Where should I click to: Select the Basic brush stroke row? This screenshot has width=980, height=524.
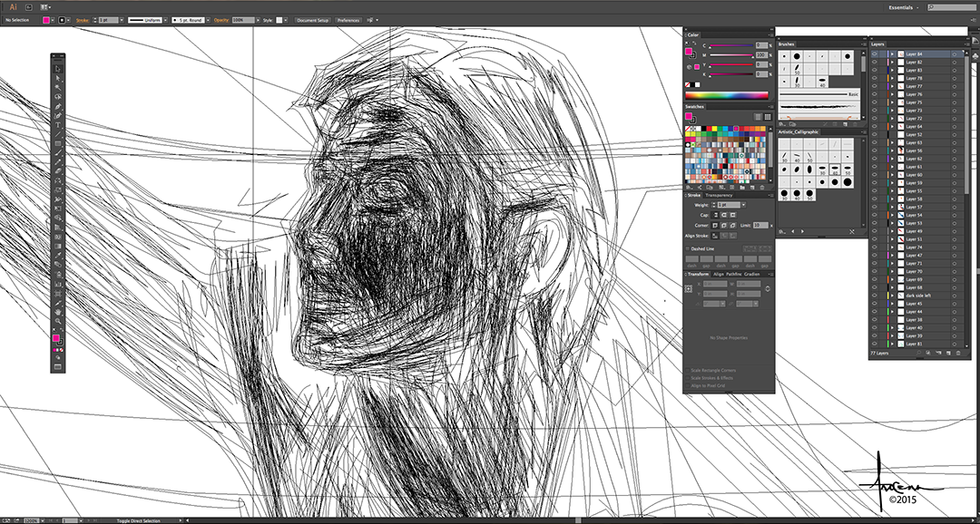tap(818, 95)
